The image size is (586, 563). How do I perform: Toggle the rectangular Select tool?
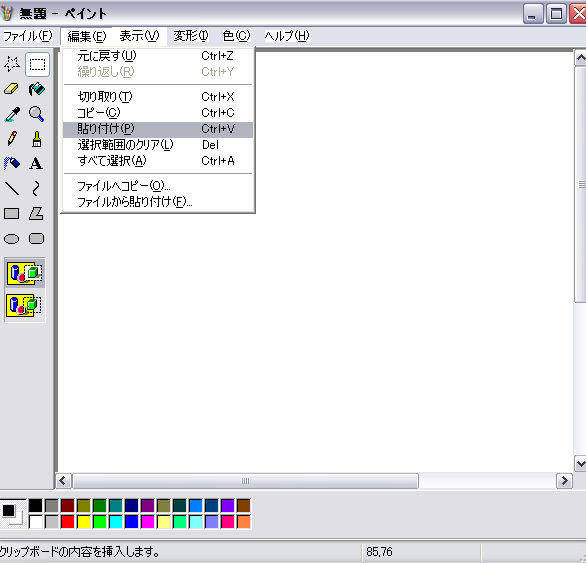37,65
